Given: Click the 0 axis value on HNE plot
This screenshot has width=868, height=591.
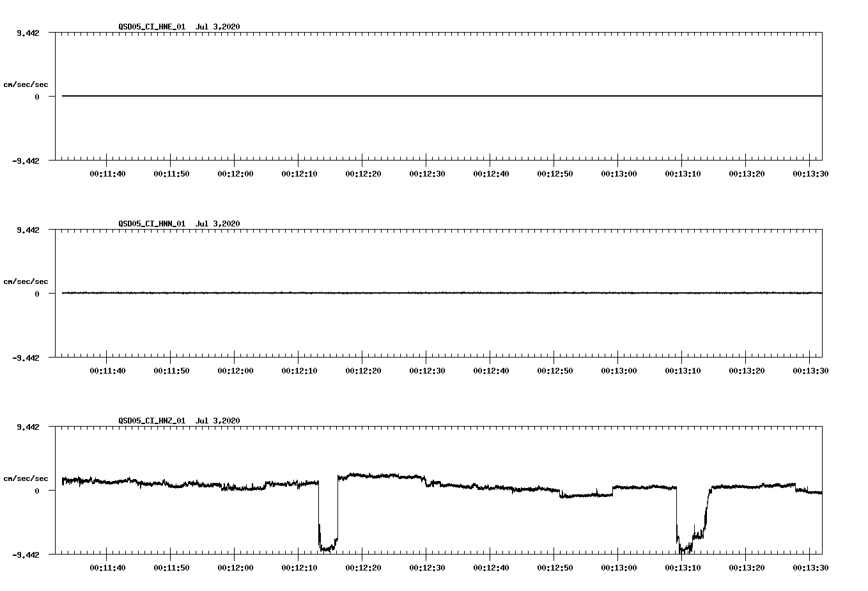Looking at the screenshot, I should (37, 97).
